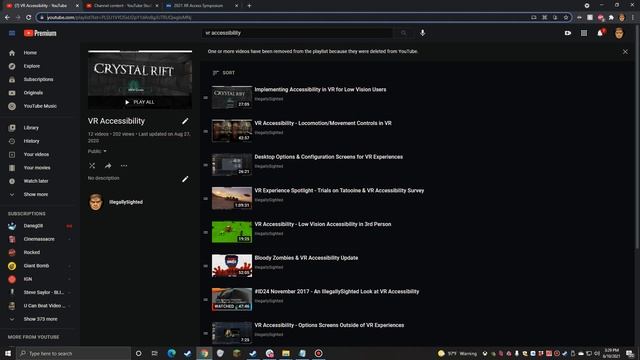Open the Locomotion/Movement Controls in VR video
Image resolution: width=640 pixels, height=360 pixels.
tap(323, 123)
